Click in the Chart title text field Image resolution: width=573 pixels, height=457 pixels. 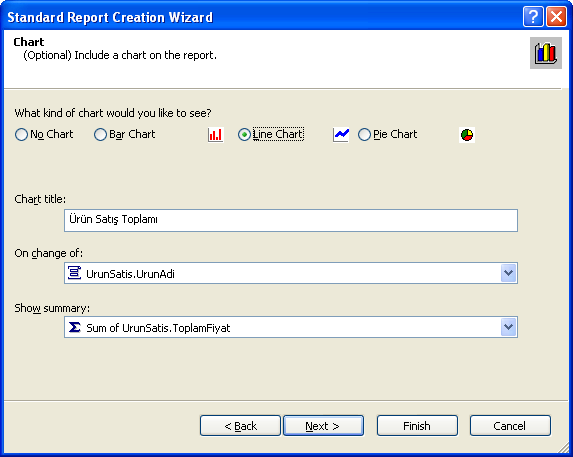(x=291, y=220)
